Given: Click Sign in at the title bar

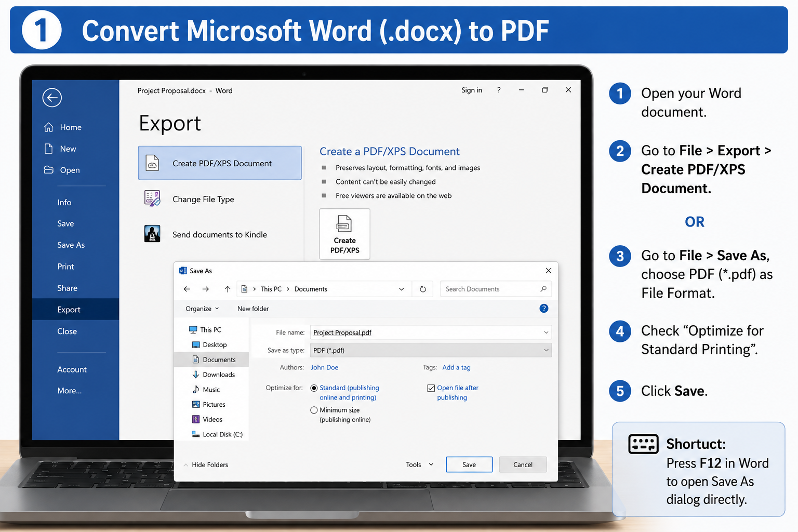Looking at the screenshot, I should (472, 90).
